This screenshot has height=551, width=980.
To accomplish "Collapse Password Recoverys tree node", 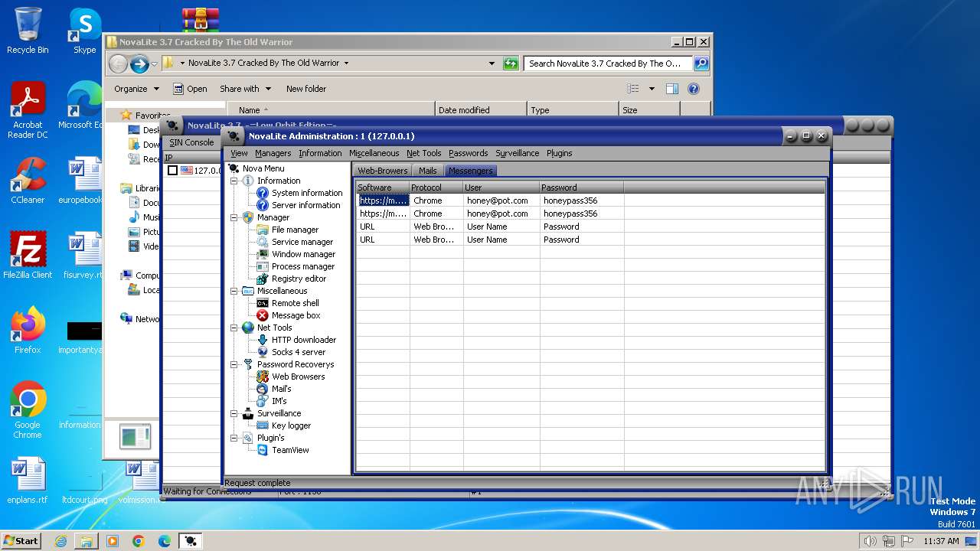I will click(234, 364).
